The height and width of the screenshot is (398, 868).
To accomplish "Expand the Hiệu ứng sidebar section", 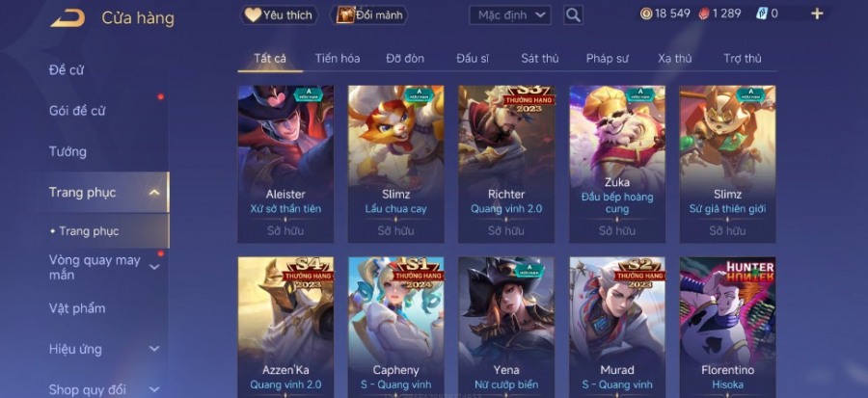I will (154, 349).
